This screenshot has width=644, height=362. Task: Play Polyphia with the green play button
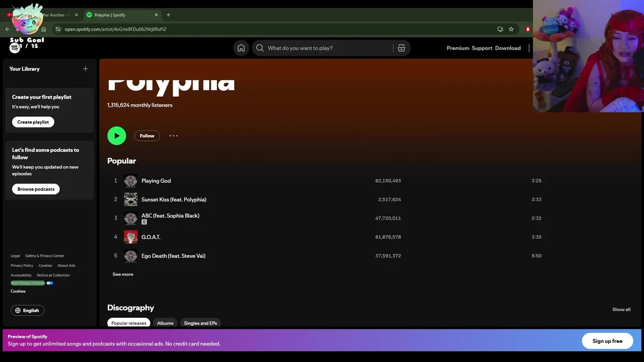pos(117,136)
